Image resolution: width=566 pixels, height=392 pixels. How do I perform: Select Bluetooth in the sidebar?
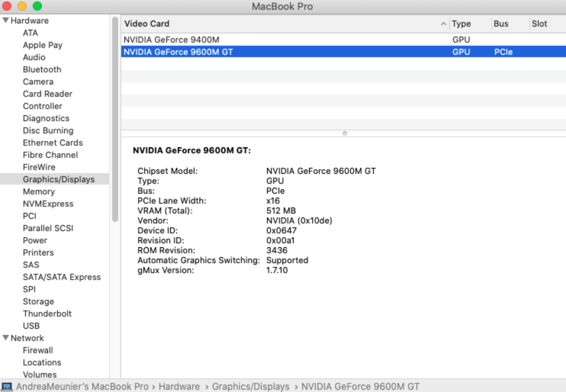[x=42, y=69]
